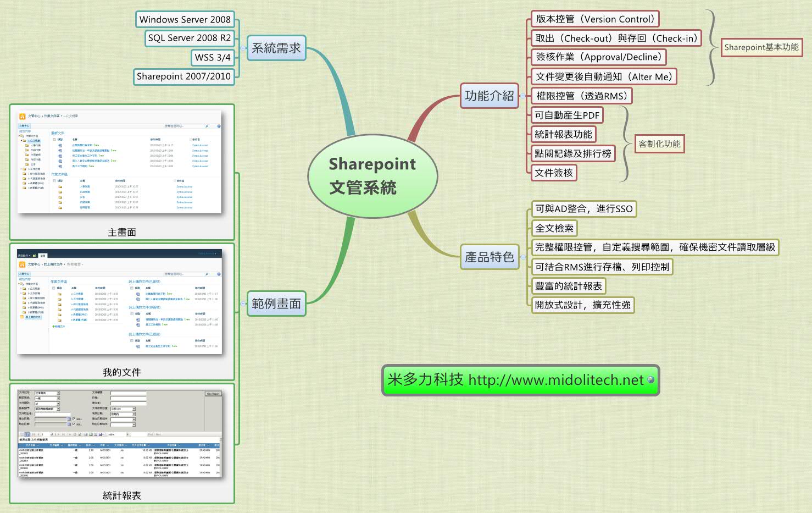Click the green plus 新增文件 icon in 我的文件
The width and height of the screenshot is (812, 513).
53,326
